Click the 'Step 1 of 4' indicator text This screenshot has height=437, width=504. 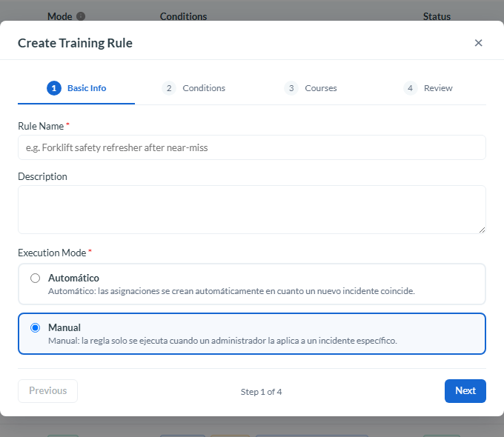pos(261,392)
